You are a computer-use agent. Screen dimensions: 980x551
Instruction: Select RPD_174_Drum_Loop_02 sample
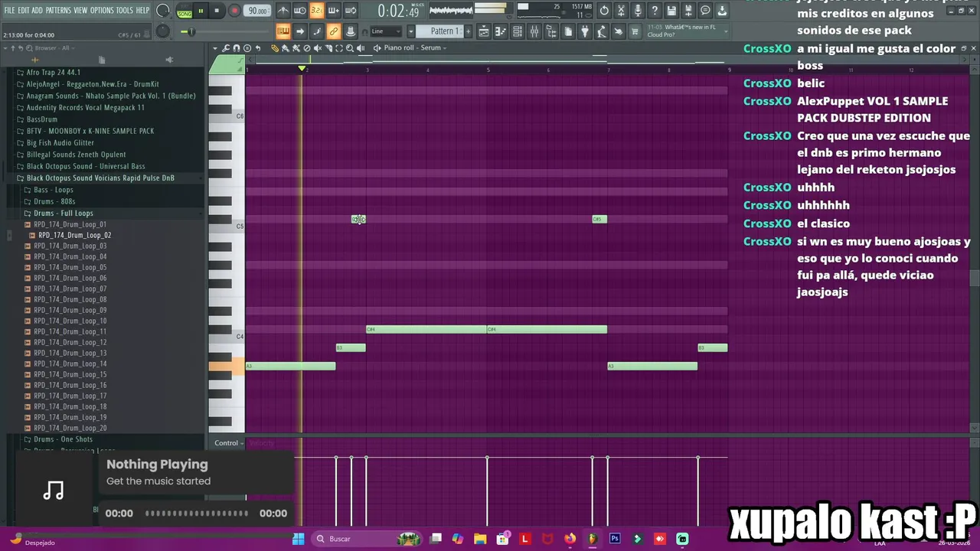(74, 236)
